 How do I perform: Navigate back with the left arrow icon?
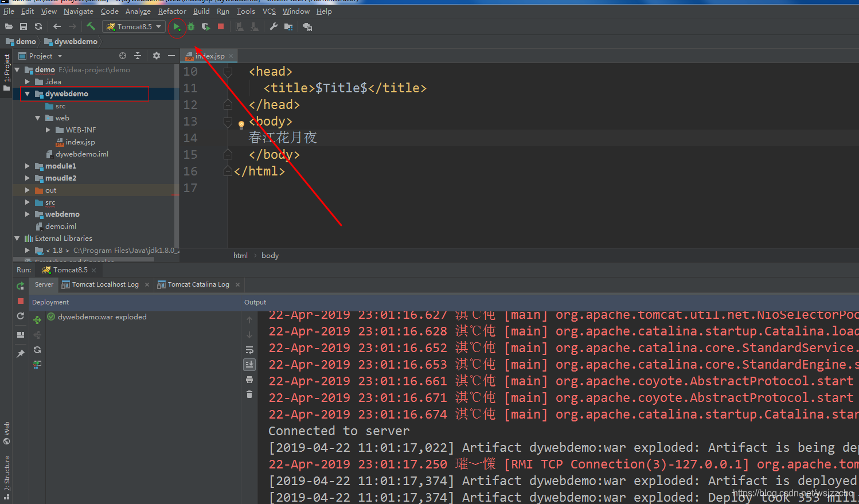[57, 26]
